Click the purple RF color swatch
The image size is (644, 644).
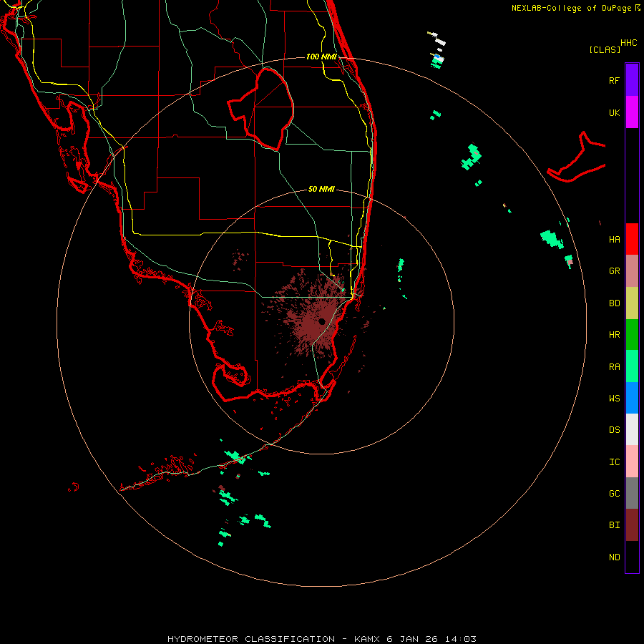(x=632, y=80)
